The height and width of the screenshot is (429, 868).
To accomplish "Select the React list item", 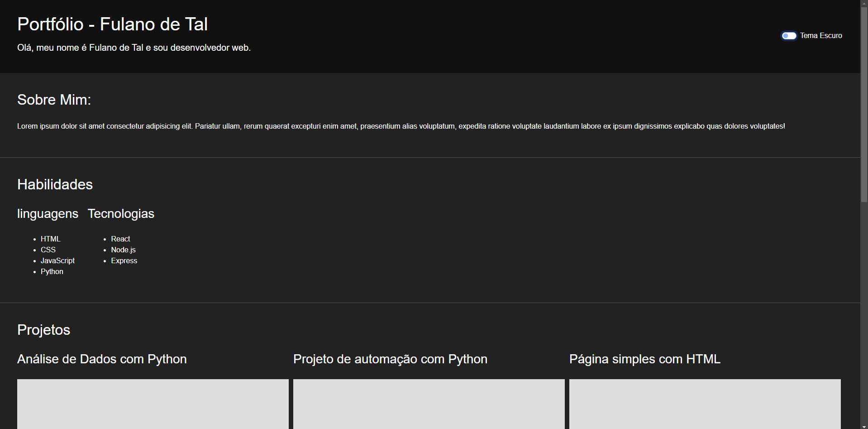I will click(120, 239).
